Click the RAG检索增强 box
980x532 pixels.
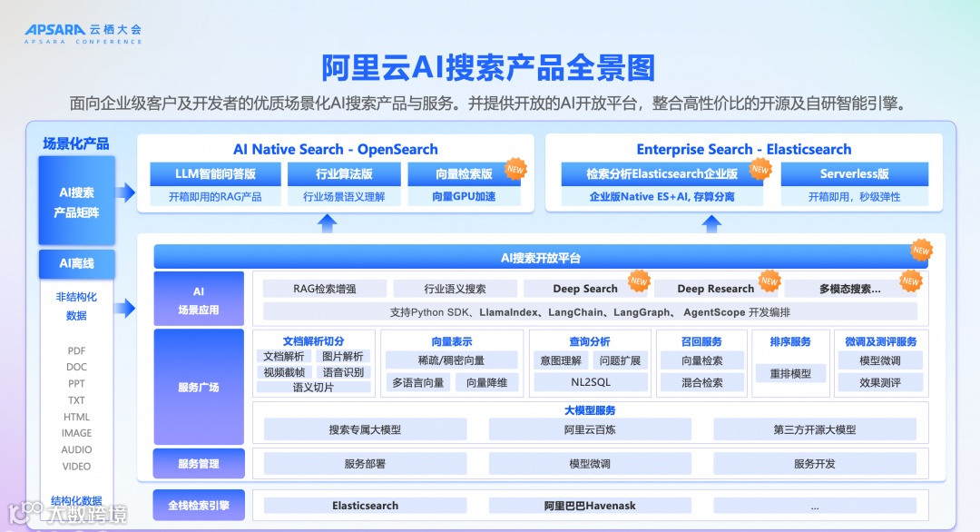coord(324,289)
